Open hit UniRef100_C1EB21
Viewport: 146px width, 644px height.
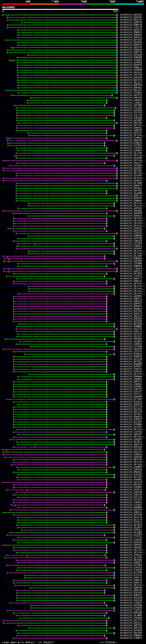point(131,103)
